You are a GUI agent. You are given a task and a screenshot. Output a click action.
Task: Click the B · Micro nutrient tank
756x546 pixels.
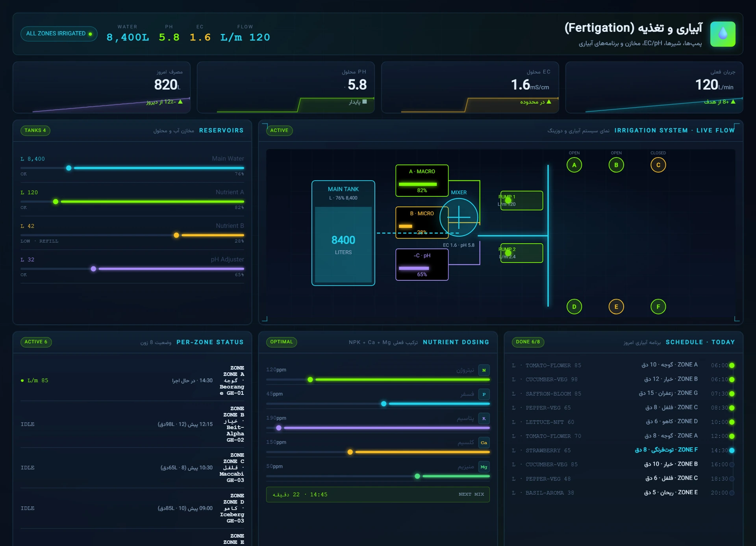[x=422, y=222]
